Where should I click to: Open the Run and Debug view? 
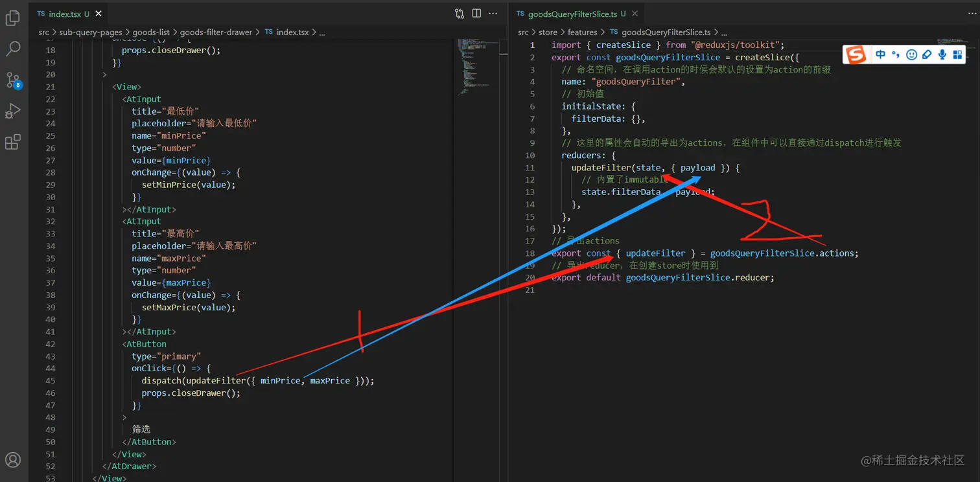pos(13,111)
